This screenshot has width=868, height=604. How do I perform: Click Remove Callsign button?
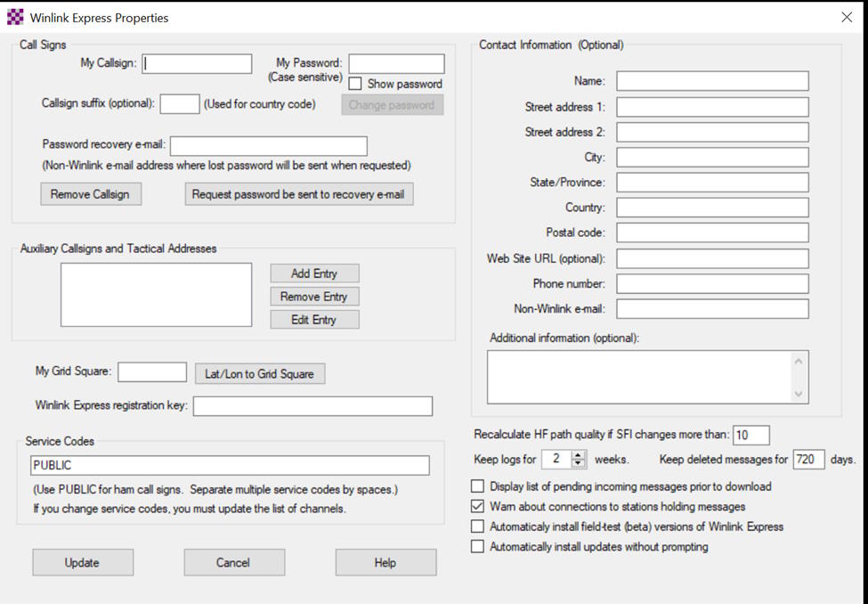pyautogui.click(x=90, y=194)
